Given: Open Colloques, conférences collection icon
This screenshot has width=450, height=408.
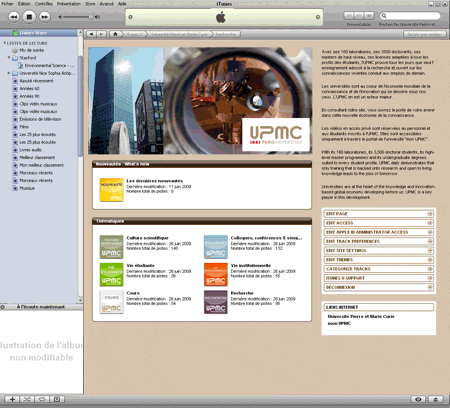Looking at the screenshot, I should 216,247.
